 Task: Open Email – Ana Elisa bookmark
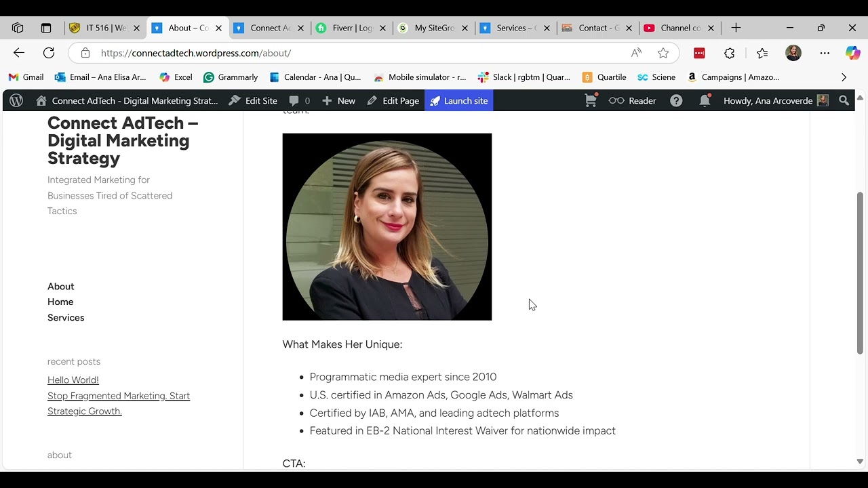[100, 77]
